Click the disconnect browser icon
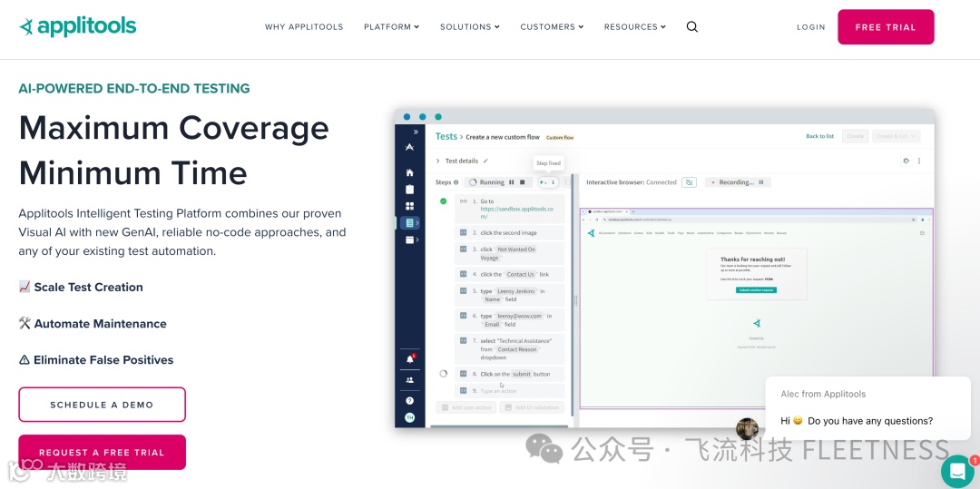 click(x=689, y=182)
